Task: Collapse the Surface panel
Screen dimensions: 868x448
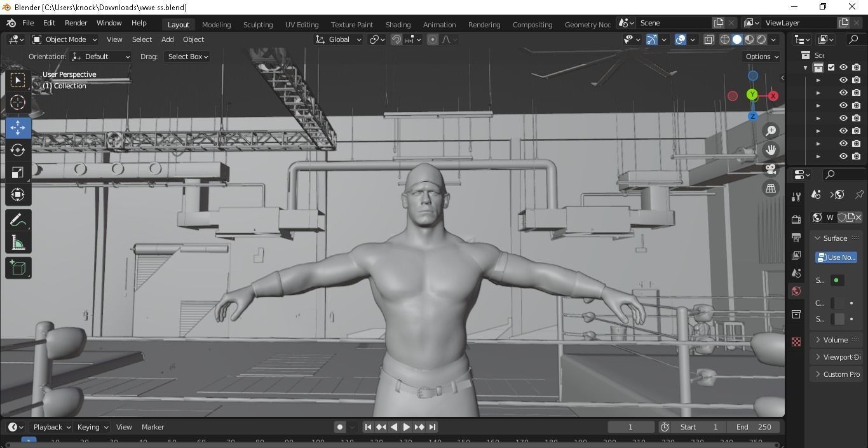Action: click(835, 238)
